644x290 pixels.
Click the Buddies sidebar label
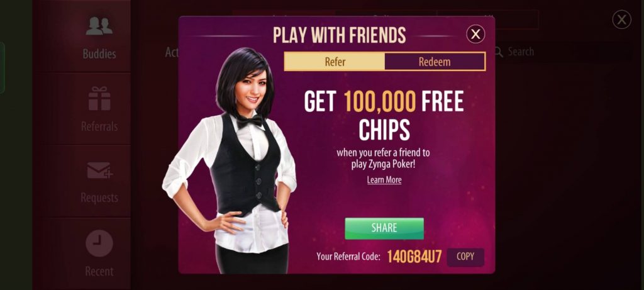coord(99,54)
